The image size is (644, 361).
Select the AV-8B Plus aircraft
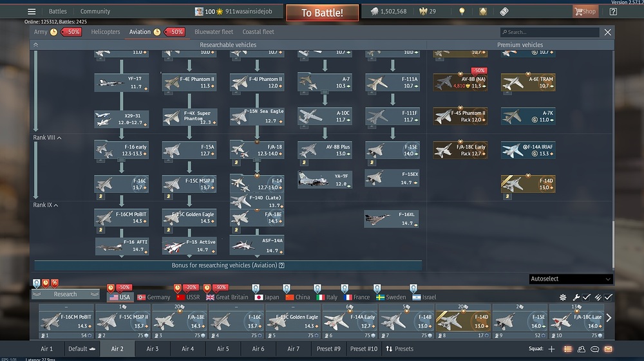pos(325,150)
